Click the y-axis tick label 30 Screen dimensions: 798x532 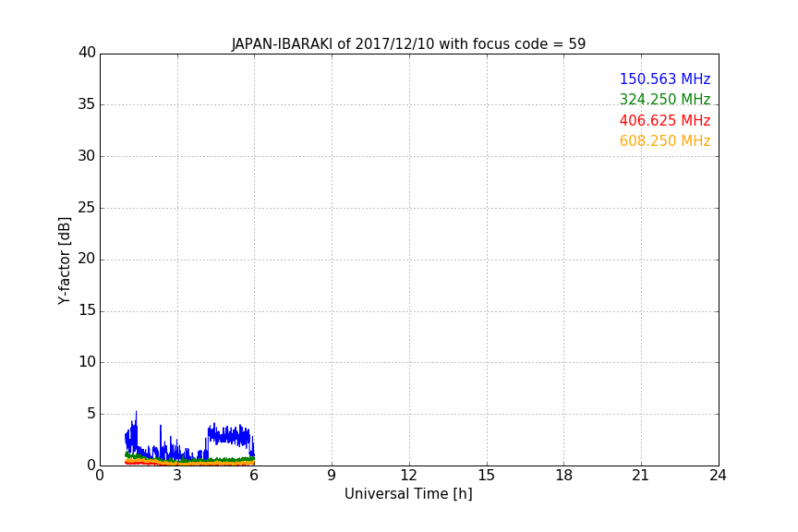[x=87, y=156]
